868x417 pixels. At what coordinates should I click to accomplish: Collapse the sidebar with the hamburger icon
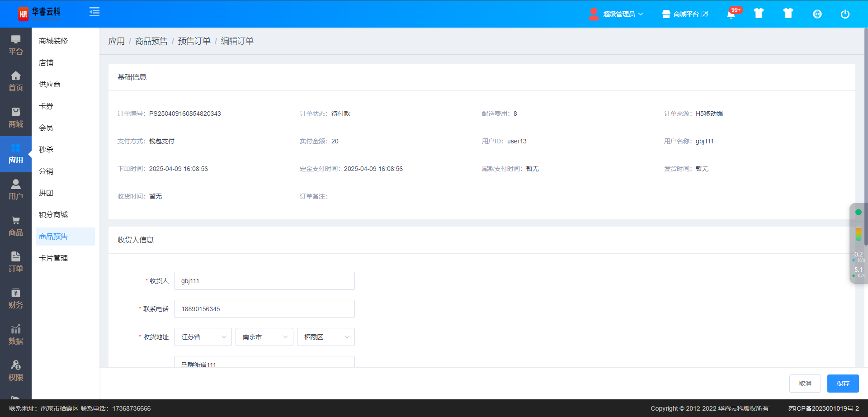94,12
